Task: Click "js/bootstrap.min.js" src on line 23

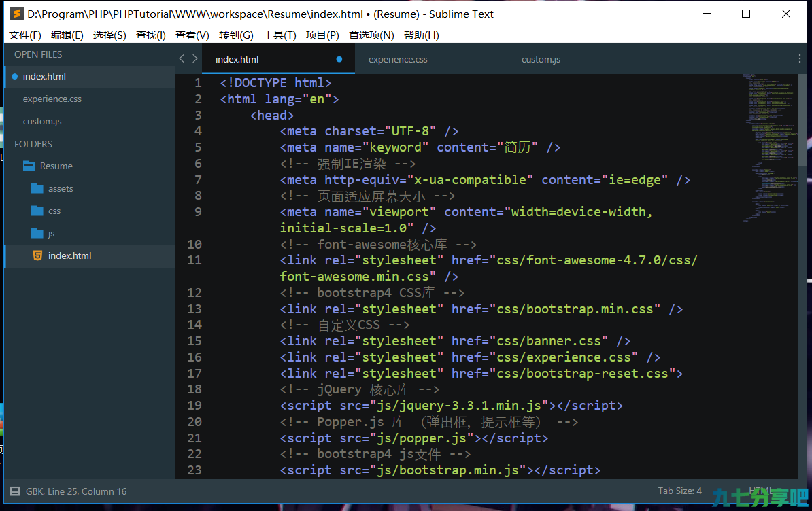Action: 448,470
